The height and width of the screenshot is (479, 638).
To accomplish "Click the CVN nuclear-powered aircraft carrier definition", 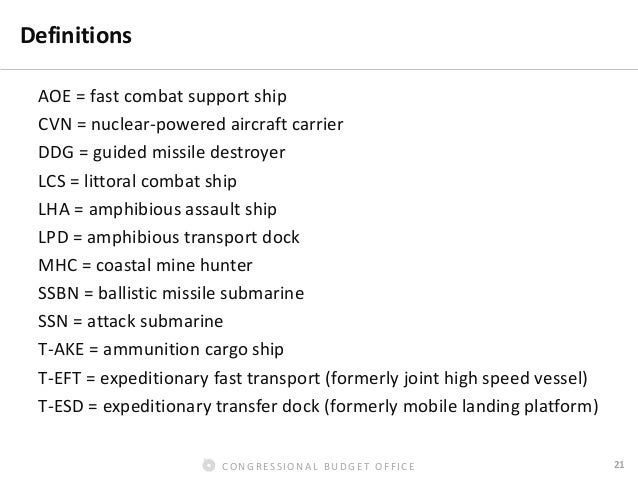I will [x=190, y=126].
